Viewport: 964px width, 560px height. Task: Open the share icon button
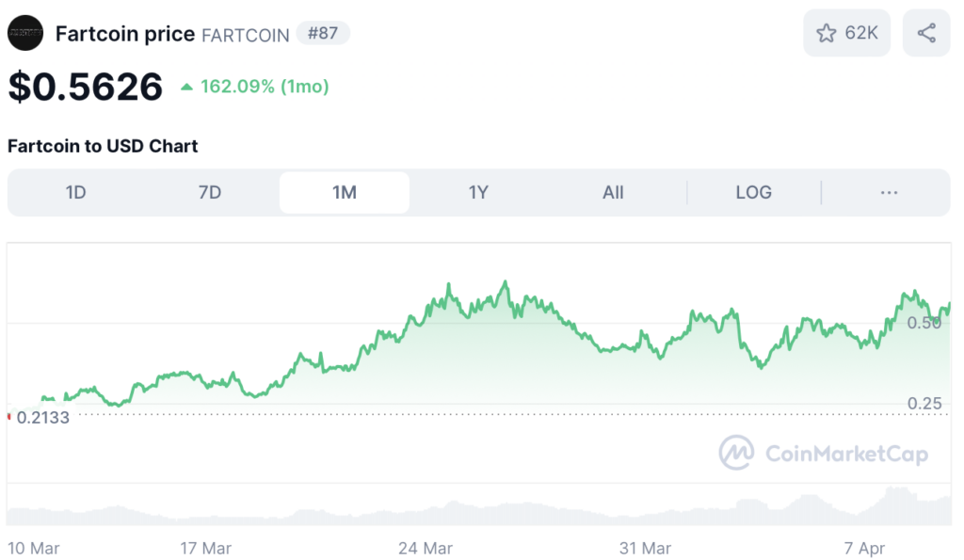926,33
